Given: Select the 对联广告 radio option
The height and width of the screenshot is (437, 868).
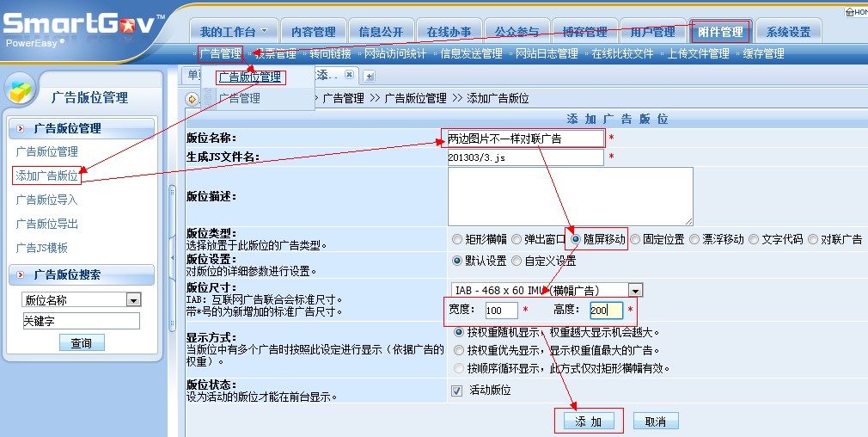Looking at the screenshot, I should pos(813,239).
